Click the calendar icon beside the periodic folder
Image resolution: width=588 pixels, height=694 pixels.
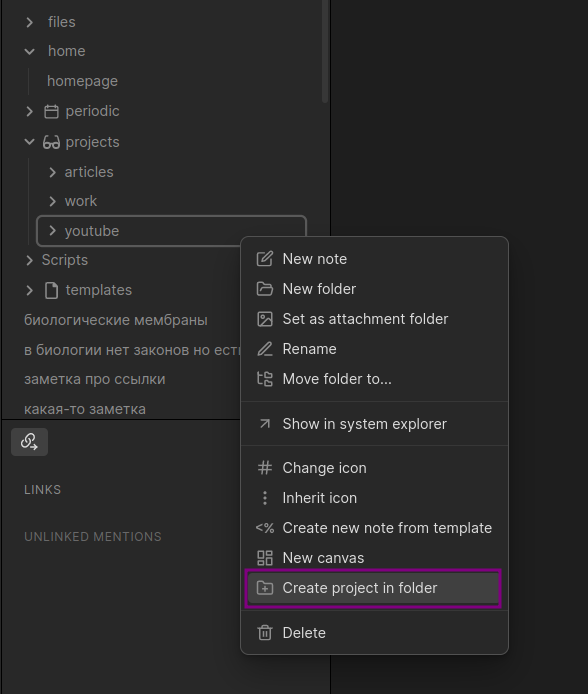pyautogui.click(x=51, y=112)
